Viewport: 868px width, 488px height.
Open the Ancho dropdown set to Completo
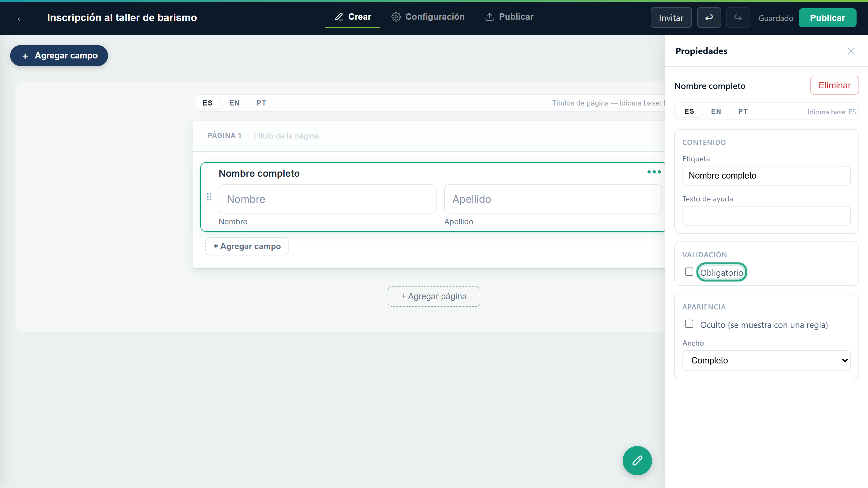point(766,360)
